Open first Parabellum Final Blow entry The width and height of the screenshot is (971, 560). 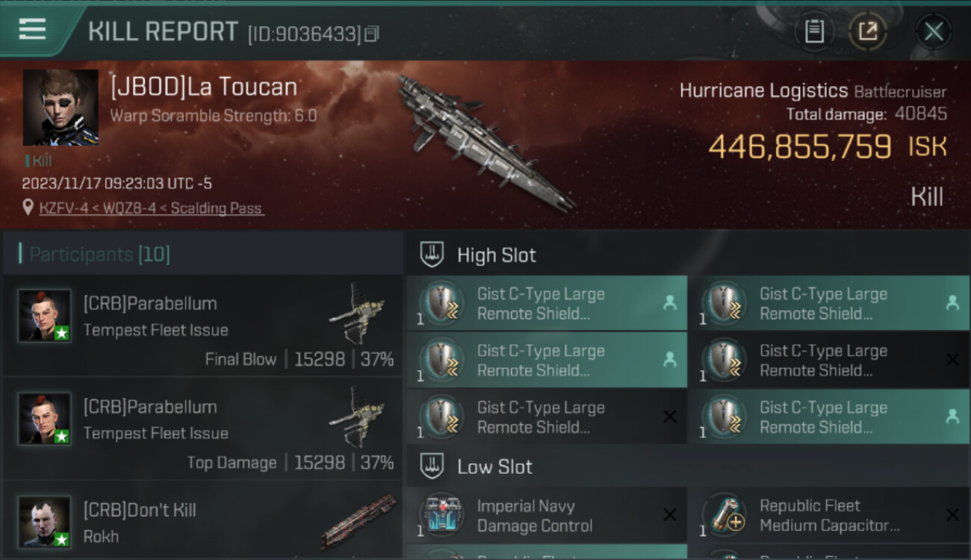pyautogui.click(x=203, y=326)
